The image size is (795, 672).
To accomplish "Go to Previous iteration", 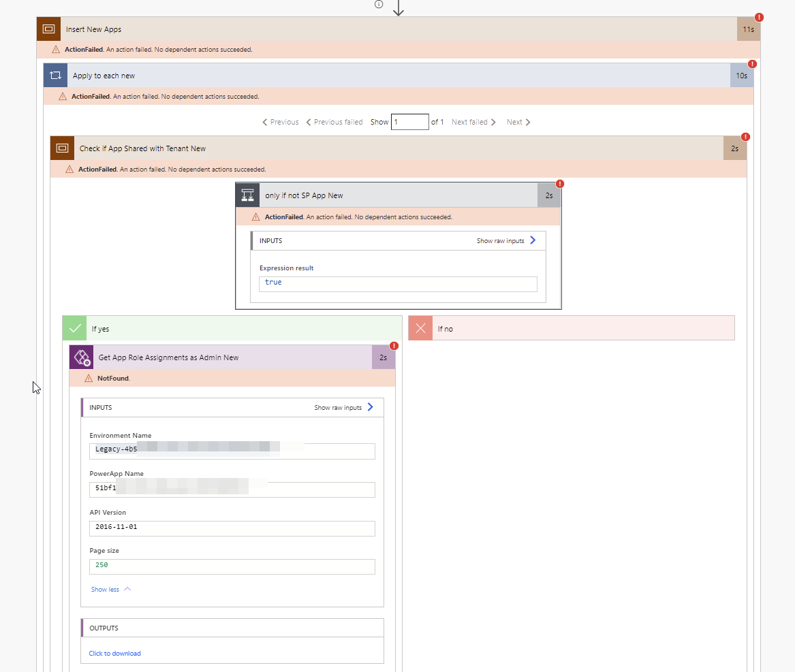I will [x=281, y=122].
